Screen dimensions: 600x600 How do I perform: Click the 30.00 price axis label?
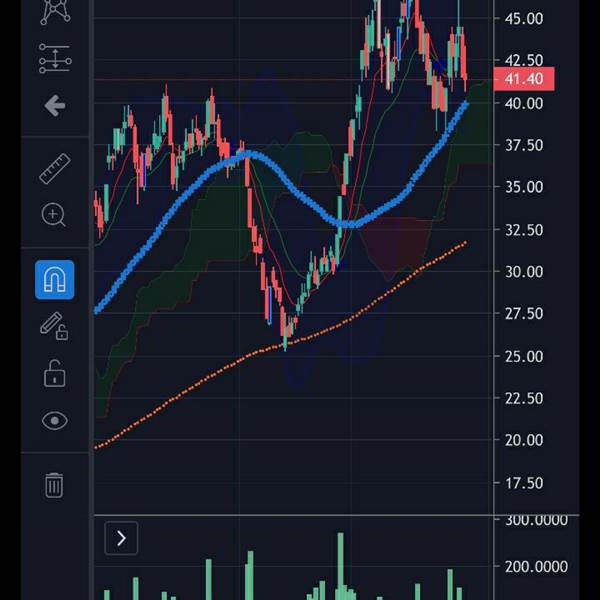pos(523,272)
